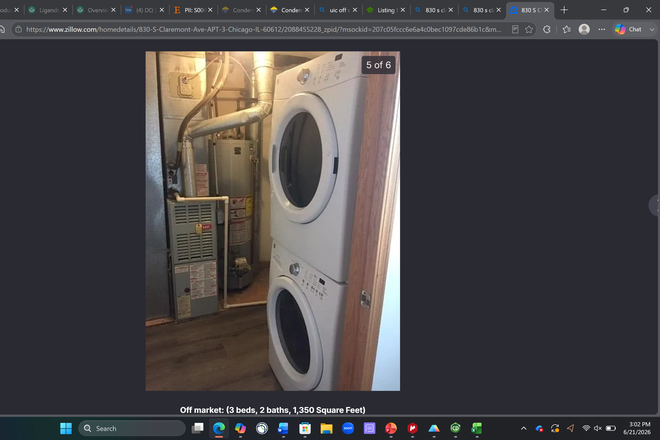This screenshot has height=440, width=660.
Task: Open Microsoft Edge from the taskbar
Action: coord(219,428)
